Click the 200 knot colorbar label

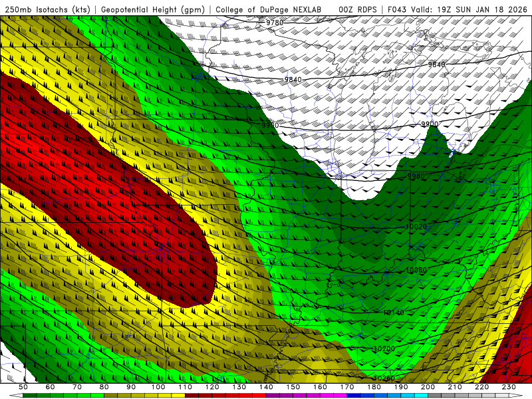(x=428, y=387)
